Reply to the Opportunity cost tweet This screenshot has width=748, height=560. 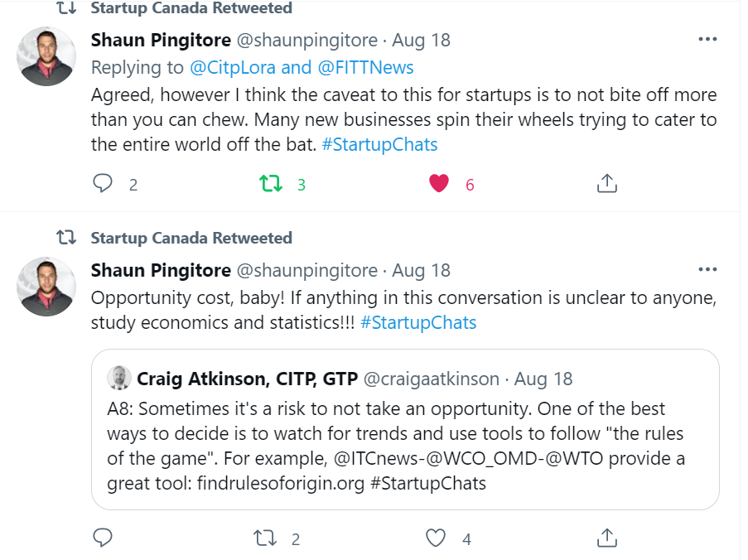click(102, 538)
